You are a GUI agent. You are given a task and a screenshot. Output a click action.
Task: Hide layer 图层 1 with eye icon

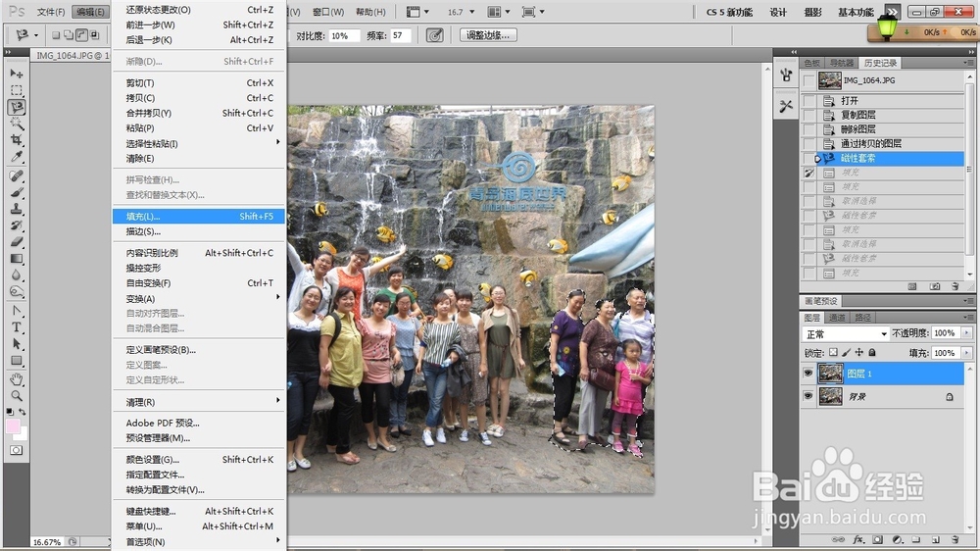[808, 374]
